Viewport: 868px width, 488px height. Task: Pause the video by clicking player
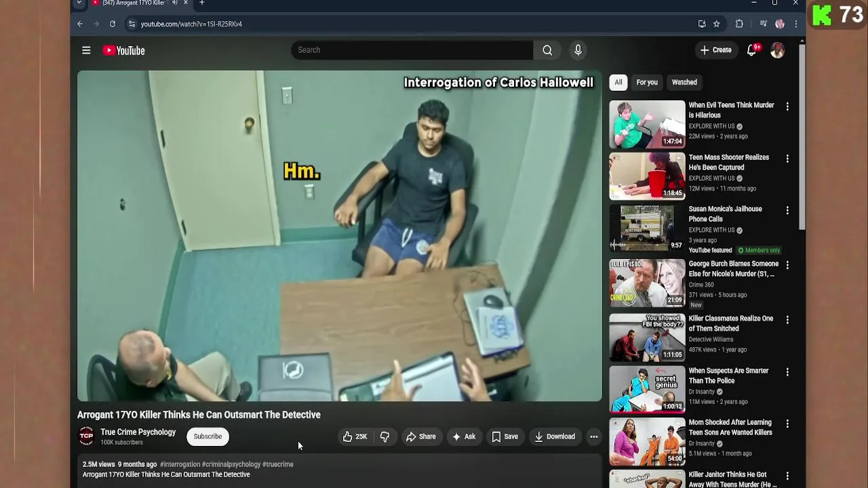(339, 236)
